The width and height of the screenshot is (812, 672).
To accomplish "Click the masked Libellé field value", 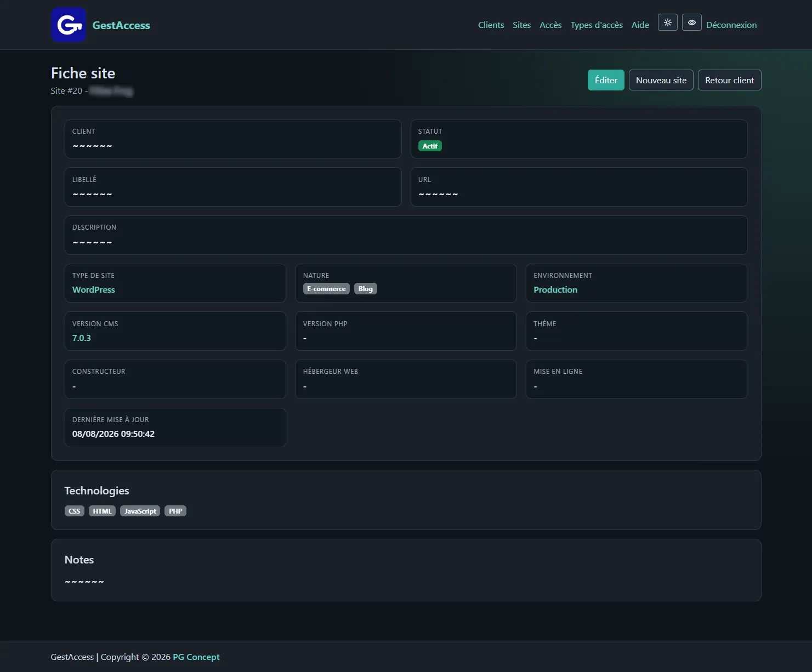I will click(92, 194).
